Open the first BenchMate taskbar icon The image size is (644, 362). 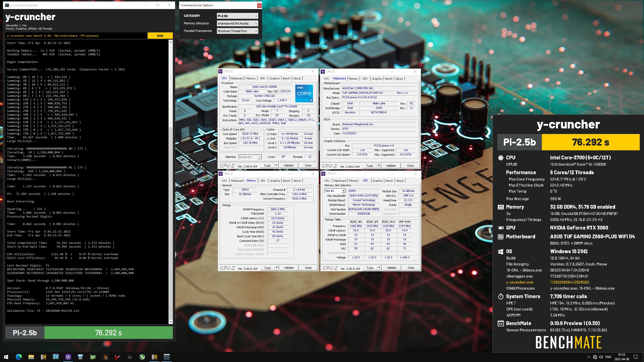[43, 357]
